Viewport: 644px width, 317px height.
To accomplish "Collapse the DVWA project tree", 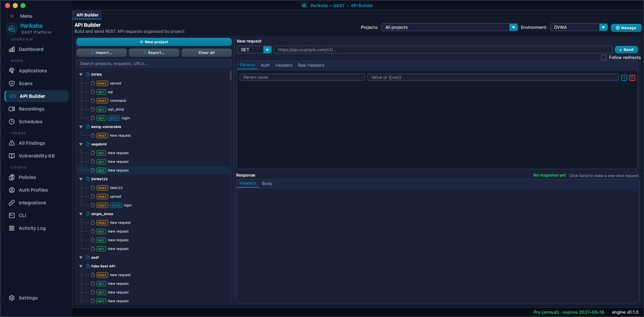I will (x=81, y=75).
